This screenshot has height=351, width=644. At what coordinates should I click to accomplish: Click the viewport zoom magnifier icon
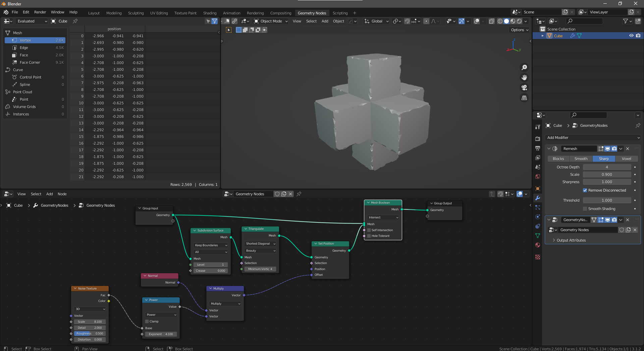(524, 67)
